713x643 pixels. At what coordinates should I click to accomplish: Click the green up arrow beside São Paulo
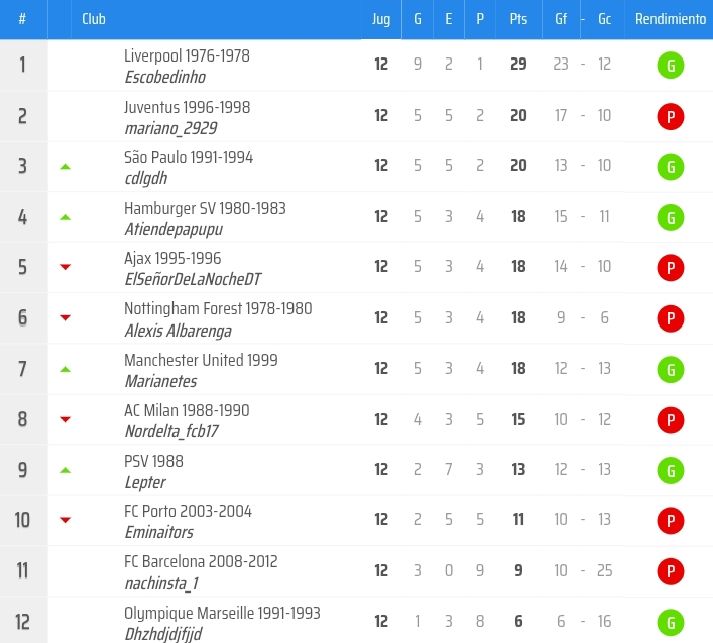click(66, 166)
